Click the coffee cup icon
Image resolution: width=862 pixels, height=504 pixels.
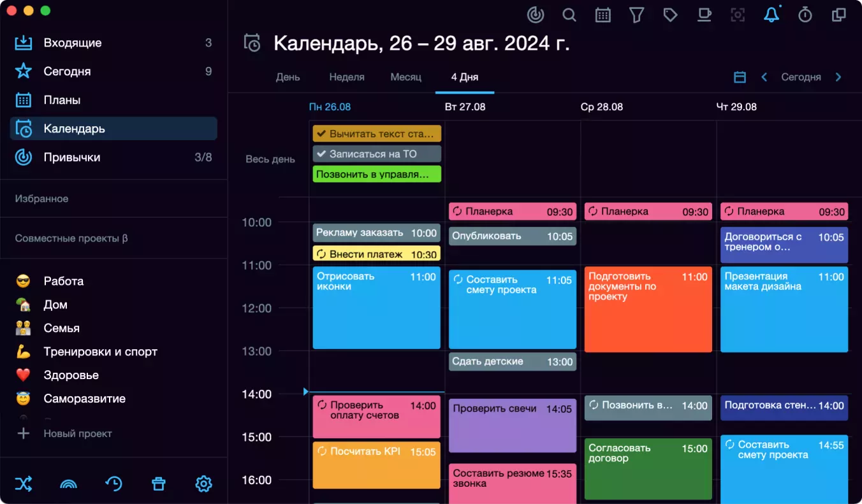pyautogui.click(x=704, y=15)
